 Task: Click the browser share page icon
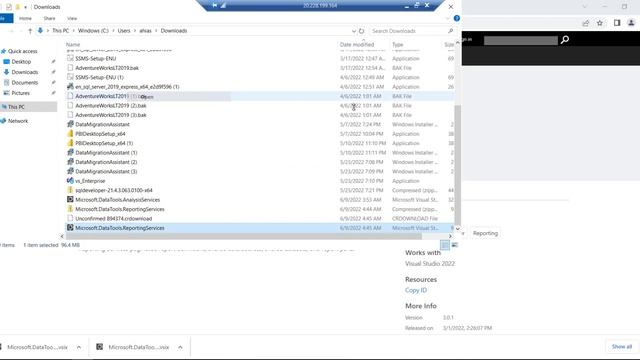click(x=586, y=23)
